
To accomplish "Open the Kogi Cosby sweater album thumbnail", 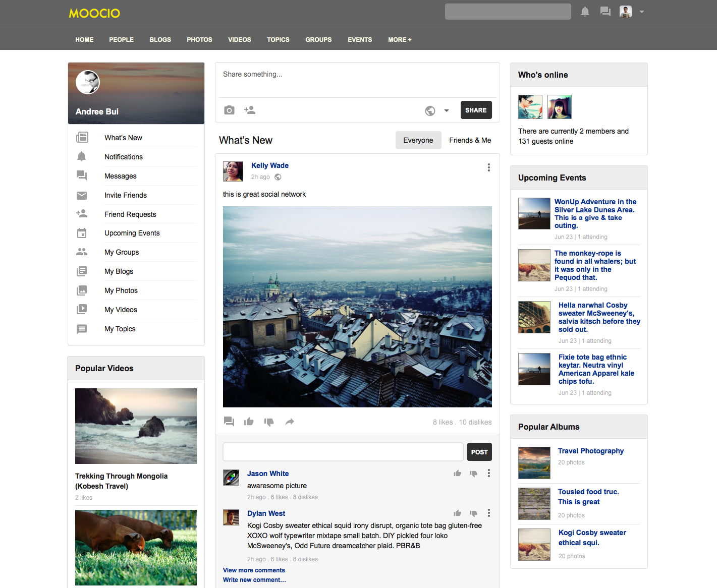I will click(x=534, y=545).
